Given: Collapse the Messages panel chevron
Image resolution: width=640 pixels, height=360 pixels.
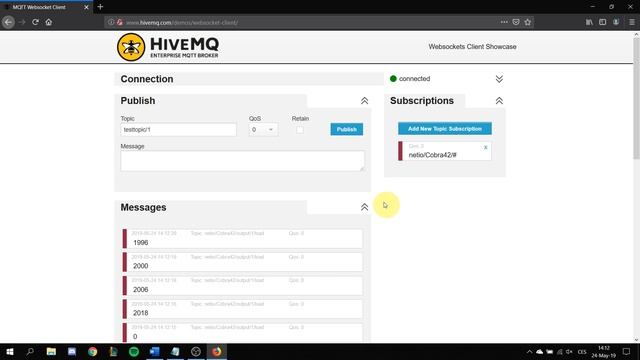Looking at the screenshot, I should point(364,207).
